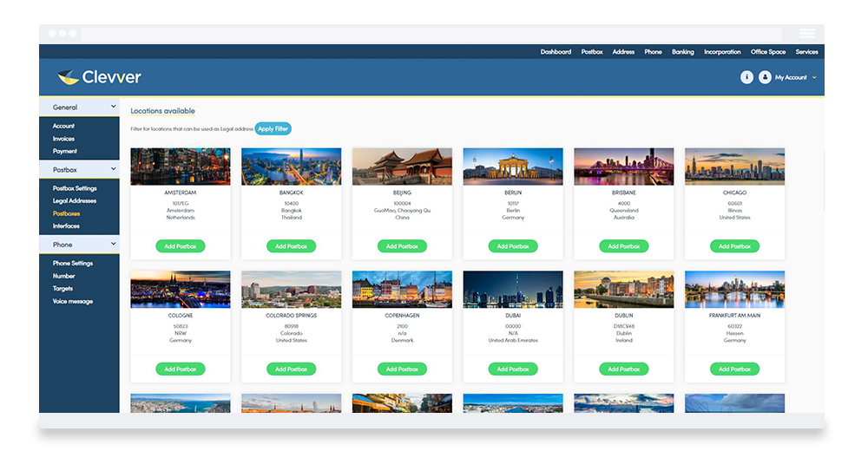The width and height of the screenshot is (868, 451).
Task: Add Postbox for Chicago
Action: [x=734, y=246]
